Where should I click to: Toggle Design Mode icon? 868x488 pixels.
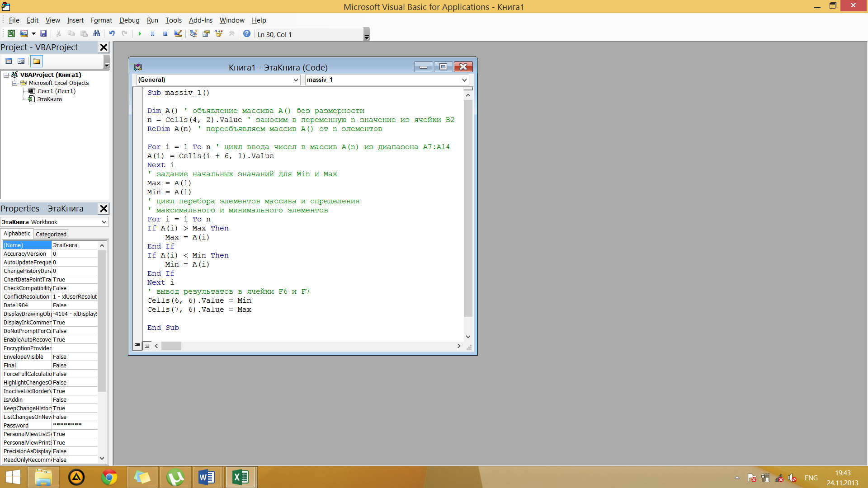coord(178,33)
